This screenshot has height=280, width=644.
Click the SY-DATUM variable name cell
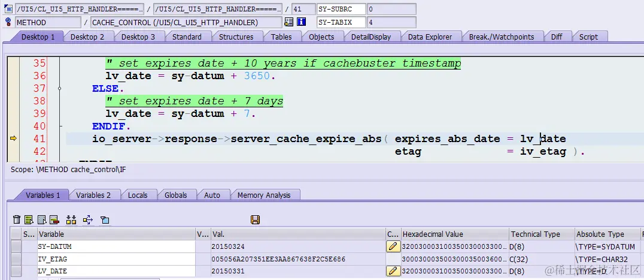(x=117, y=246)
